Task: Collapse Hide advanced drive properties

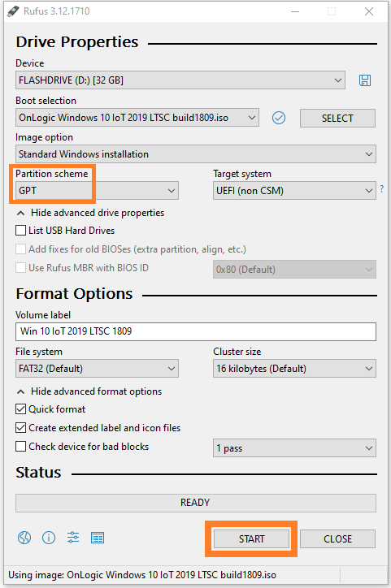Action: pos(90,213)
